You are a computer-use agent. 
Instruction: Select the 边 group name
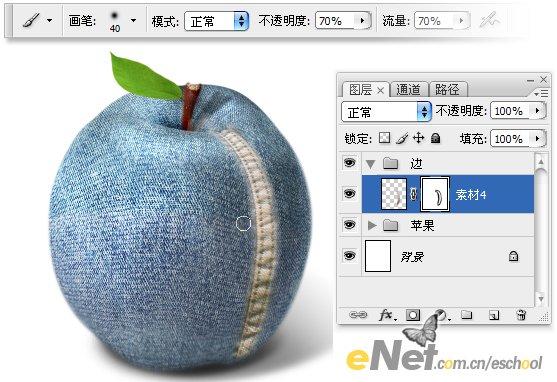[x=416, y=163]
